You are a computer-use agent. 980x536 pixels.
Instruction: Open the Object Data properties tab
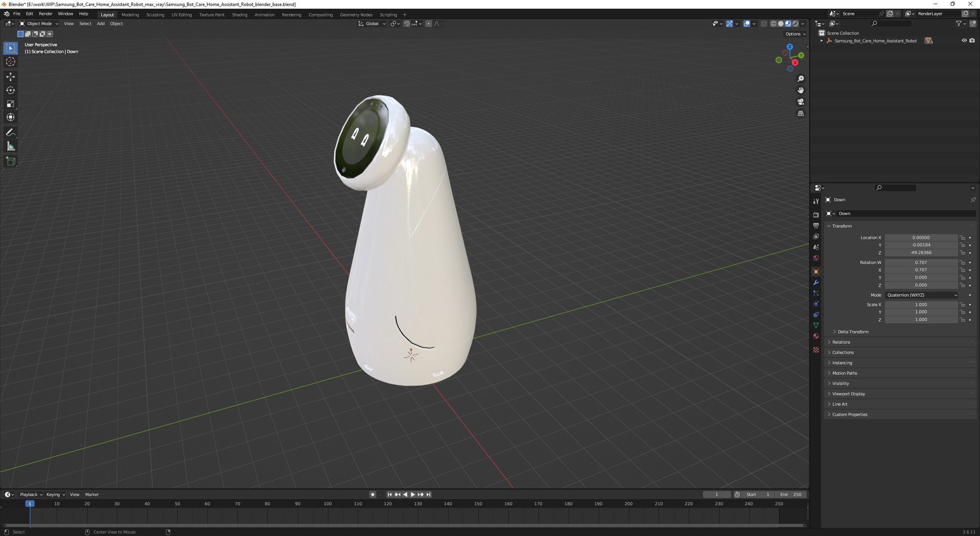[816, 326]
